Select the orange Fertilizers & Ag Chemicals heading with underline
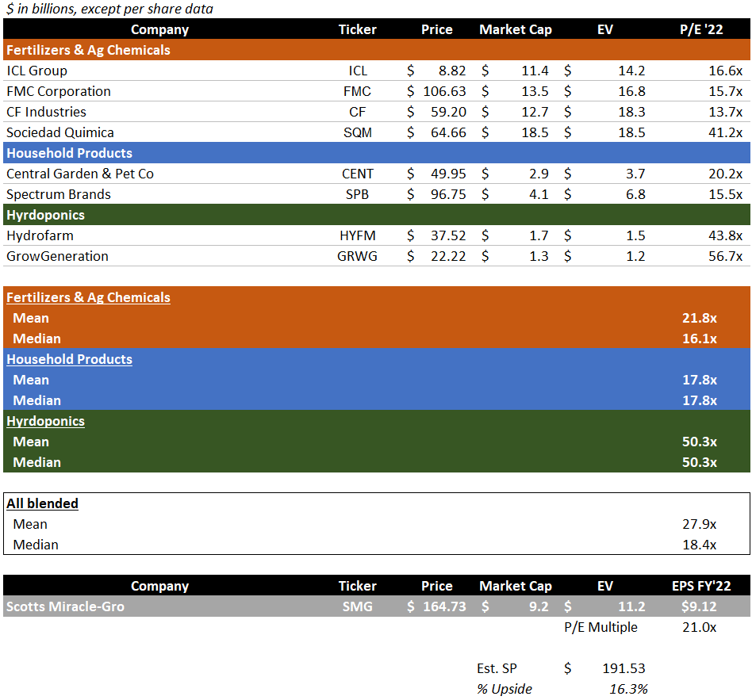Image resolution: width=752 pixels, height=700 pixels. coord(88,297)
